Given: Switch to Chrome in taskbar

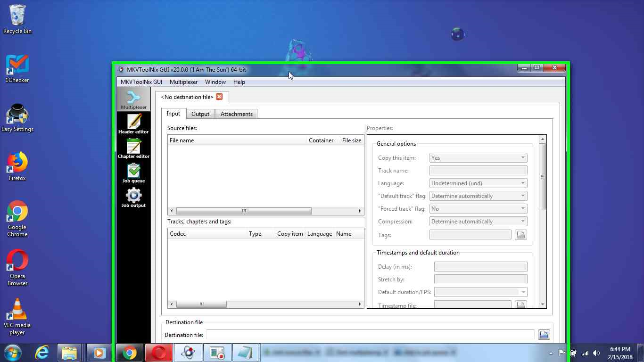Looking at the screenshot, I should (x=130, y=353).
